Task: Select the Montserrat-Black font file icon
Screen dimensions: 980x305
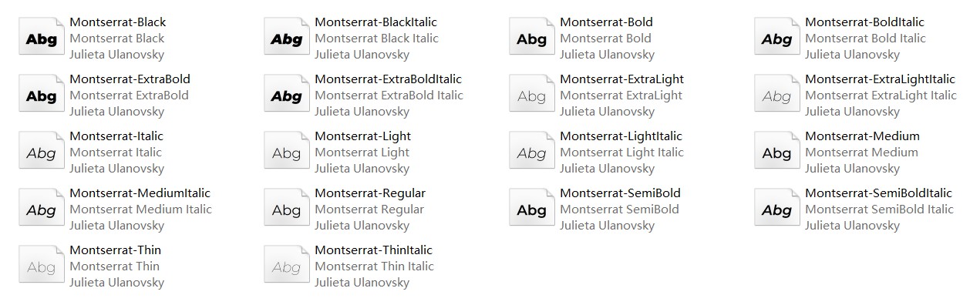Action: click(x=42, y=39)
